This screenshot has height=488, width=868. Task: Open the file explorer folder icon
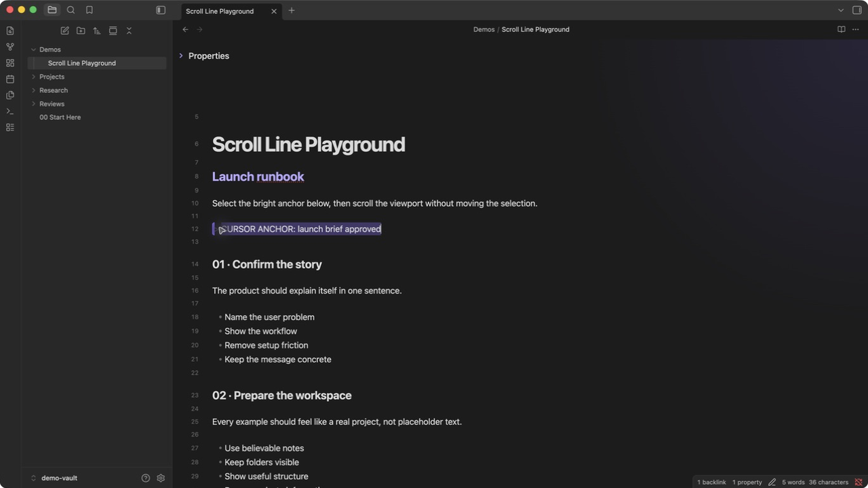point(52,10)
